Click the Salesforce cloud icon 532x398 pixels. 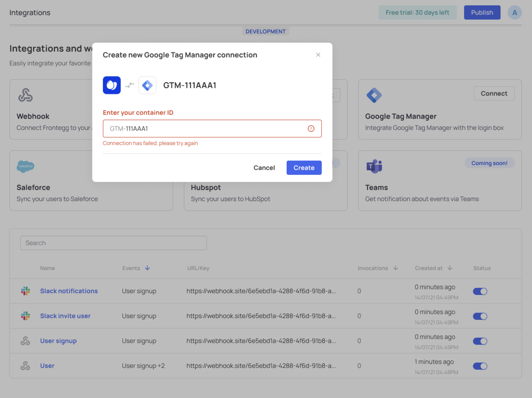[26, 166]
